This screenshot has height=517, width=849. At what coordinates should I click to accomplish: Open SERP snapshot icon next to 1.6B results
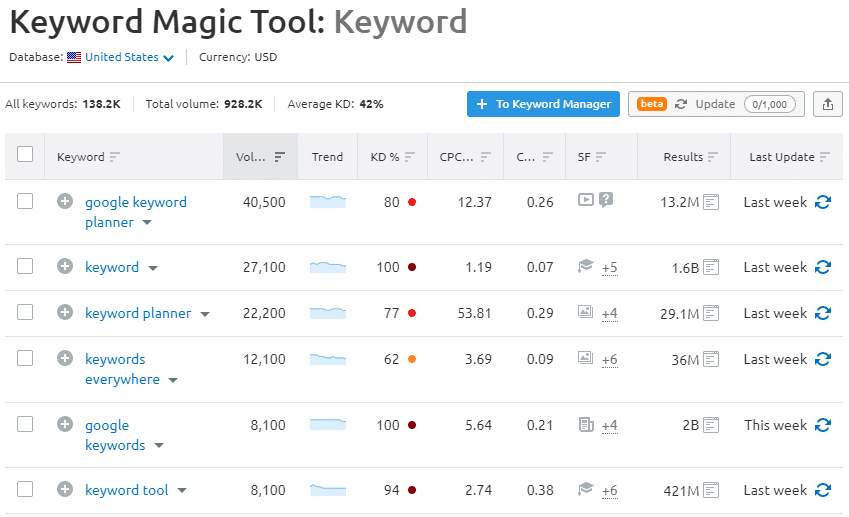click(x=711, y=267)
